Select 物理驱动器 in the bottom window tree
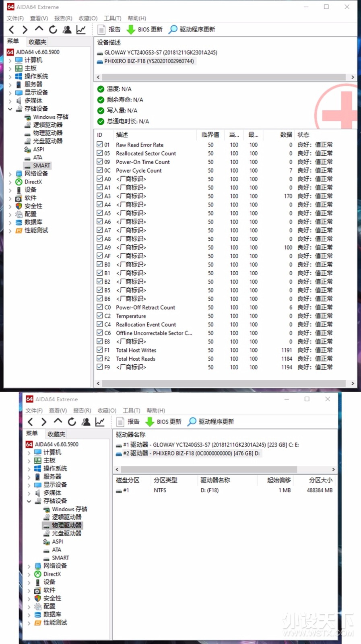The image size is (361, 644). click(x=66, y=525)
